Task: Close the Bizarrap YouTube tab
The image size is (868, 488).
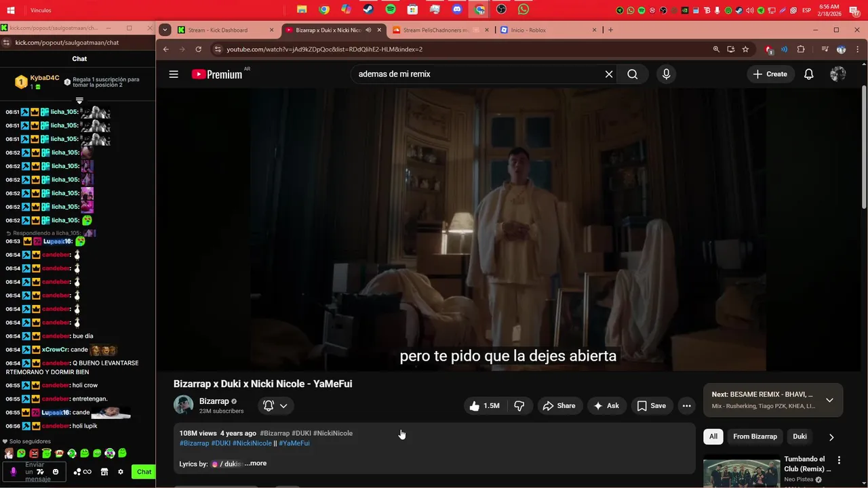Action: pos(379,30)
